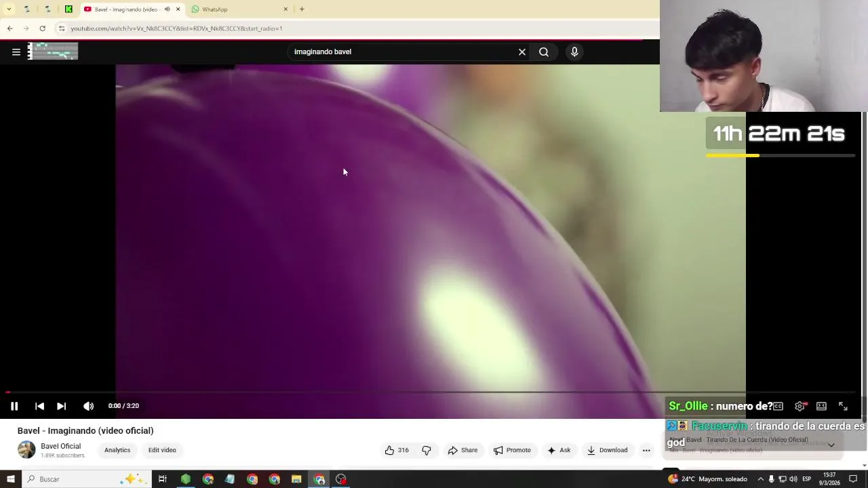868x488 pixels.
Task: Clear the search query with the X
Action: pyautogui.click(x=522, y=52)
